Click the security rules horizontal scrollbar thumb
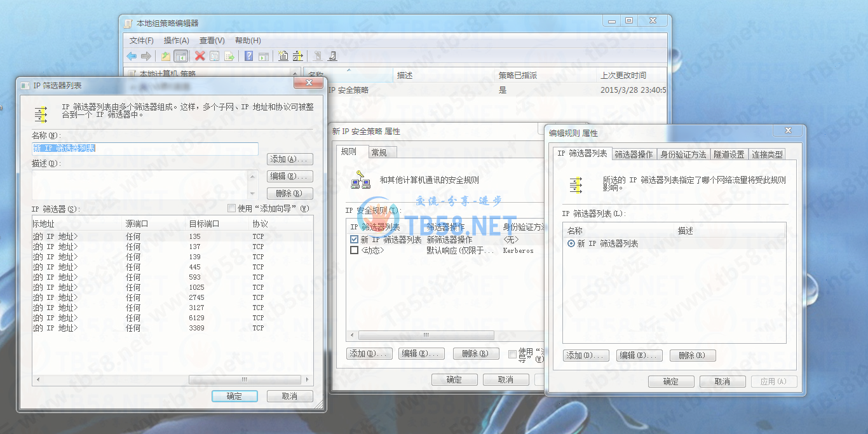 click(x=426, y=335)
